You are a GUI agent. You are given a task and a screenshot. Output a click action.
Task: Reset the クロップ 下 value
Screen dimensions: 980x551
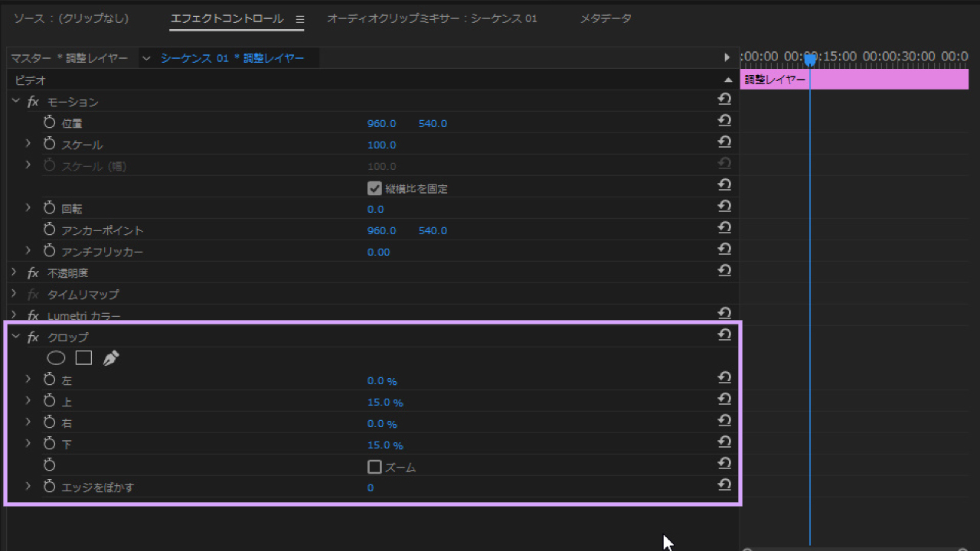click(x=724, y=442)
